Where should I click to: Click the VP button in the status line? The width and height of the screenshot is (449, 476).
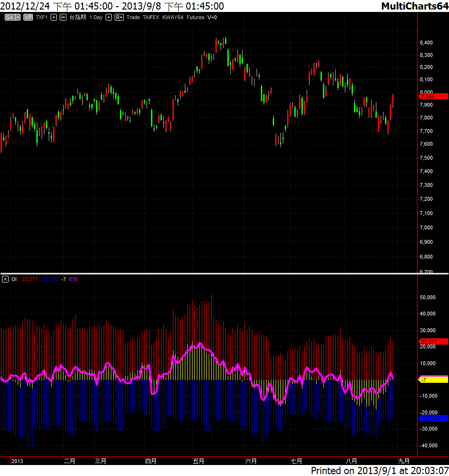(x=28, y=17)
